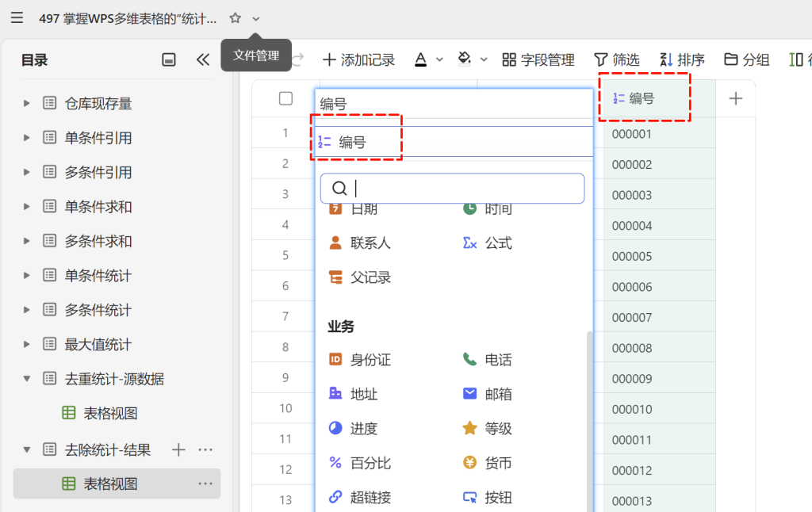Open the 筛选 filter tool

pos(617,60)
